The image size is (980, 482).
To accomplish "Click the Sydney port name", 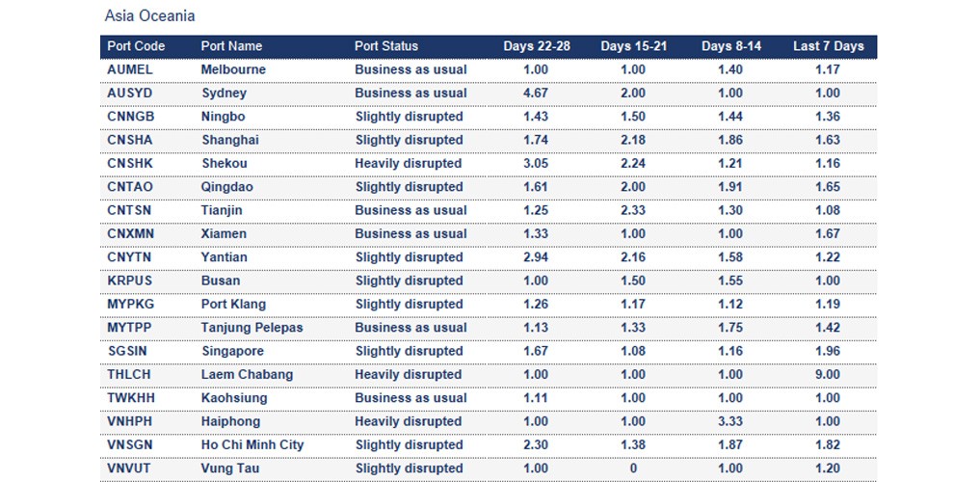I will [224, 94].
